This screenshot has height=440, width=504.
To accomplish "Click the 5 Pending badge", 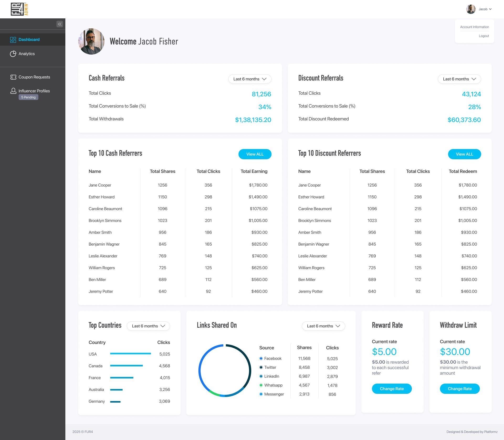I will tap(28, 97).
